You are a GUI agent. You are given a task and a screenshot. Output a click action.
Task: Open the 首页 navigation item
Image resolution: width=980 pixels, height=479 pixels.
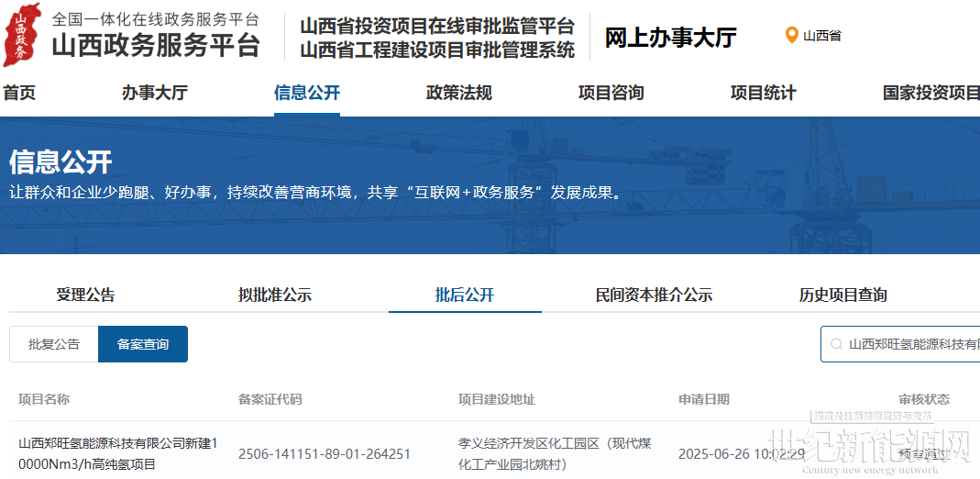[x=18, y=94]
